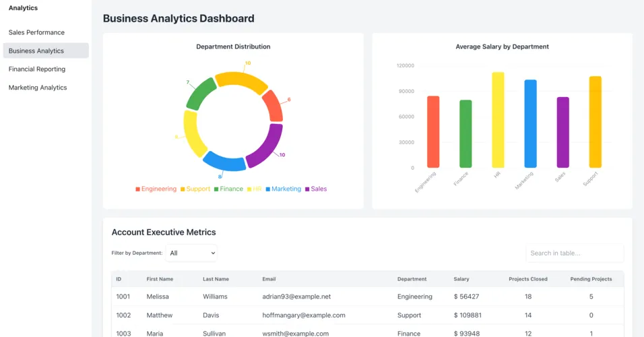Click last name Davis
The height and width of the screenshot is (337, 644).
pos(211,315)
